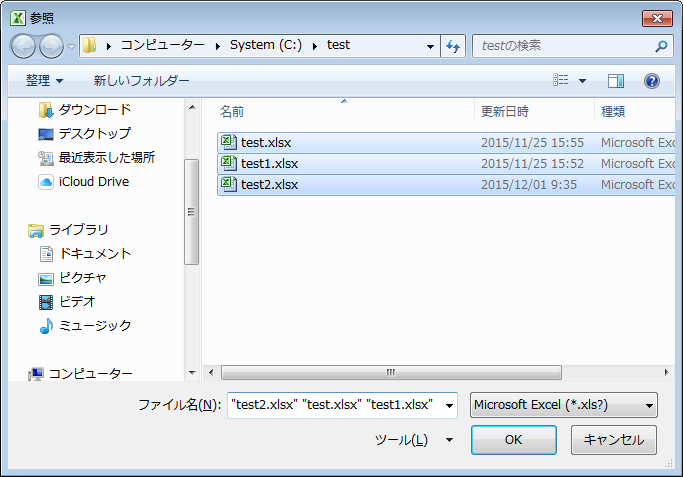Toggle the preview pane icon

(x=616, y=81)
